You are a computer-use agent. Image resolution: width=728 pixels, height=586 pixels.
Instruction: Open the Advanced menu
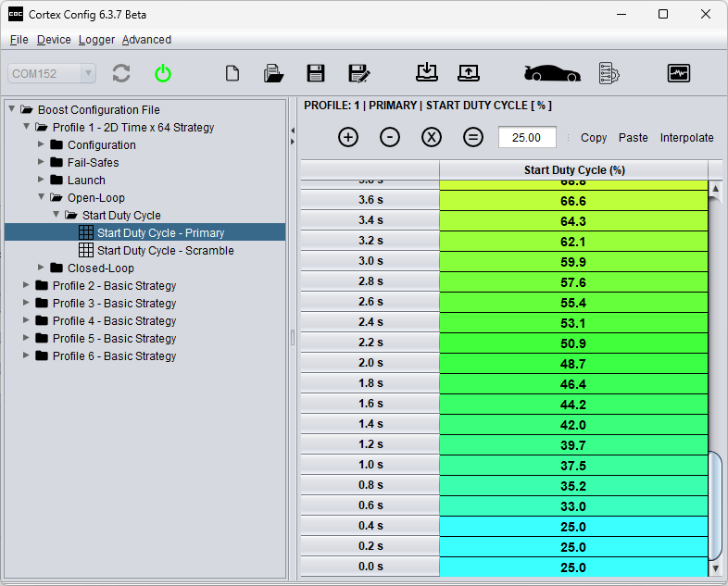tap(146, 40)
